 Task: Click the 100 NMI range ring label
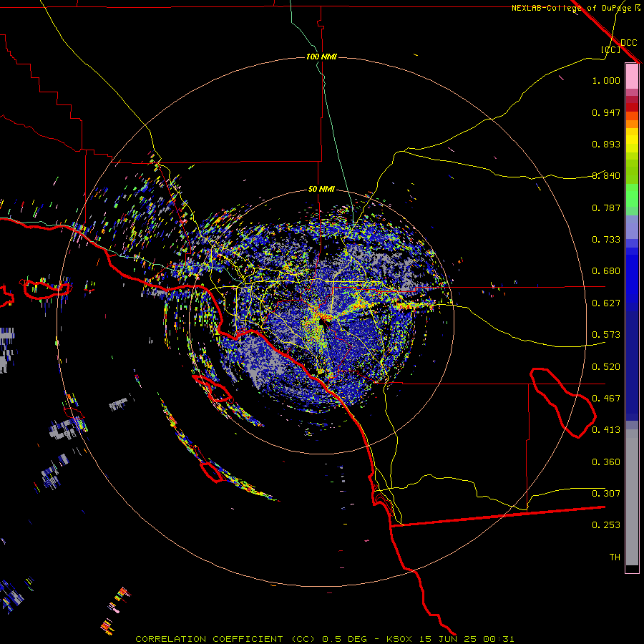click(321, 57)
